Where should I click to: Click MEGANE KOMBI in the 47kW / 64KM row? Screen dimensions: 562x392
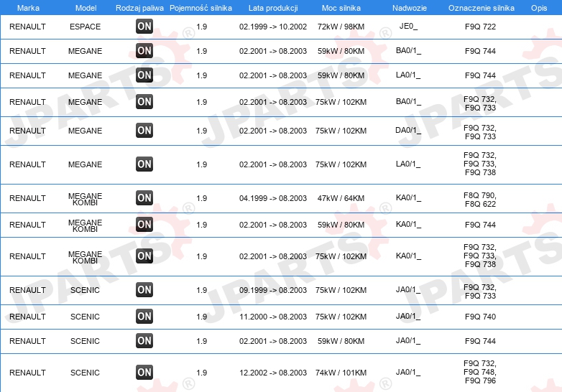click(x=86, y=199)
